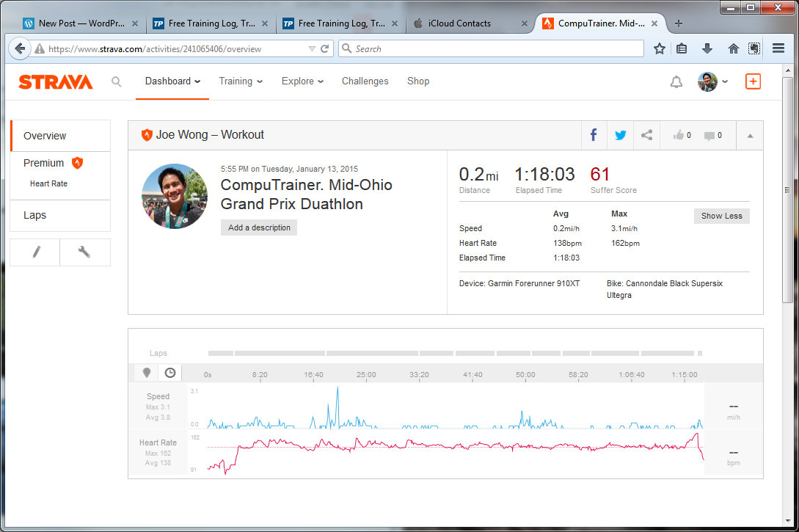Open the wrench actions icon
Viewport: 799px width, 532px height.
84,252
